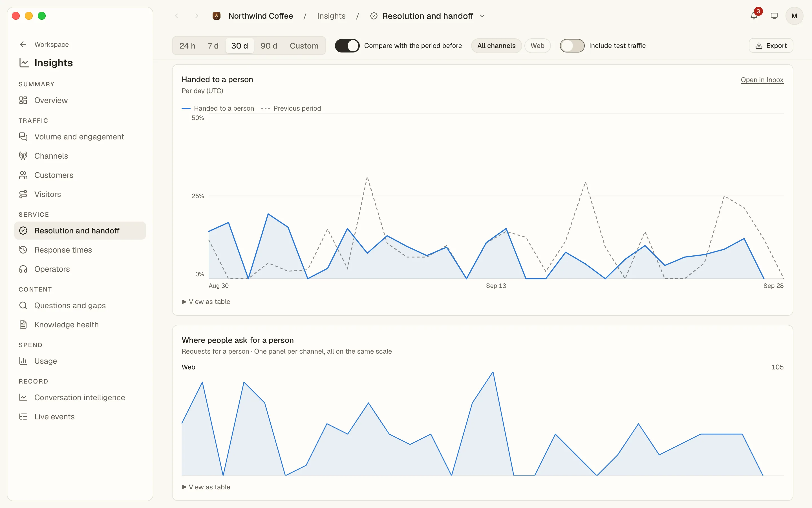Disable Compare with the period before toggle

[x=347, y=46]
